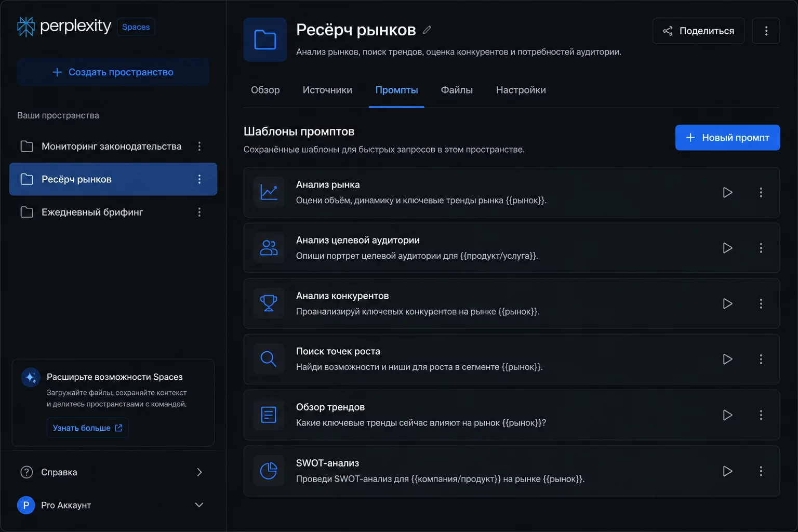This screenshot has width=798, height=532.
Task: Click document icon of Обзор трендов
Action: point(269,415)
